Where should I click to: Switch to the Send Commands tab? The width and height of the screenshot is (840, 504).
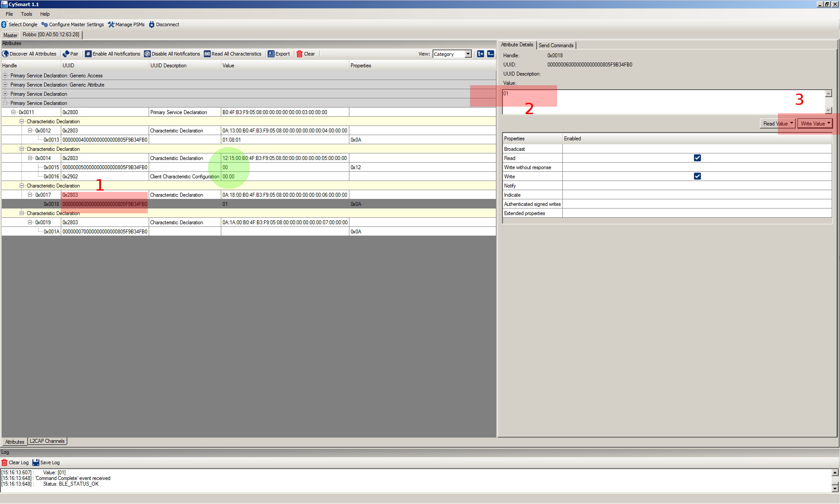coord(556,45)
